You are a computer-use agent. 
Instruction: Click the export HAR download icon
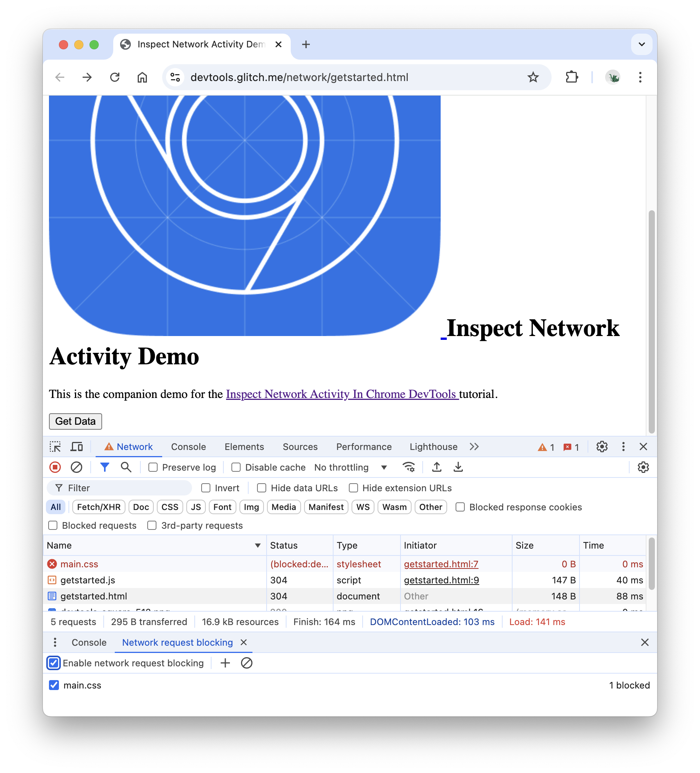[x=458, y=467]
